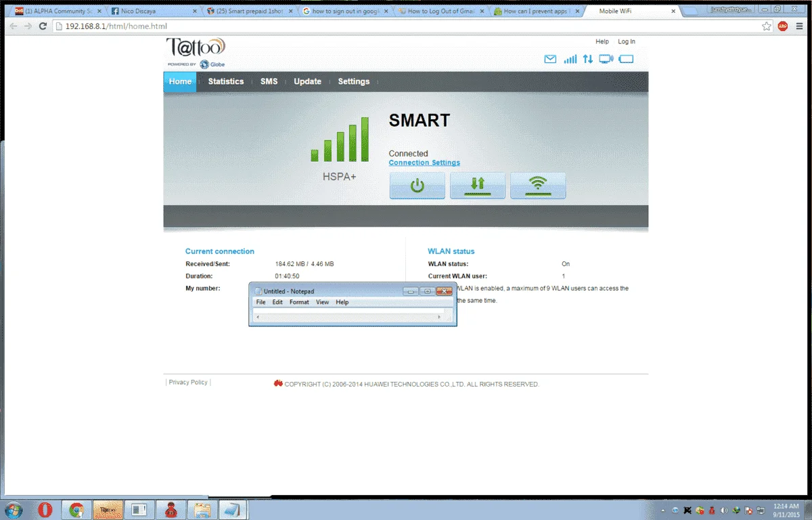
Task: Open the Settings tab
Action: 354,81
